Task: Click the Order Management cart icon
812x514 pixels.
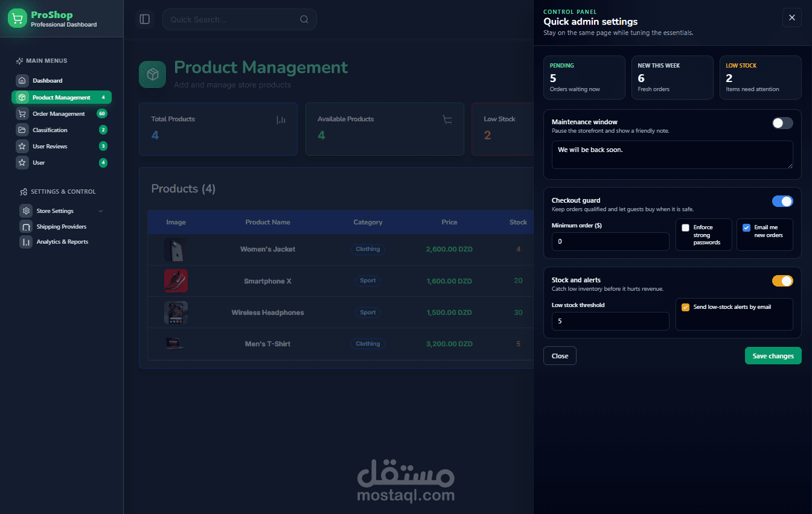Action: [22, 114]
